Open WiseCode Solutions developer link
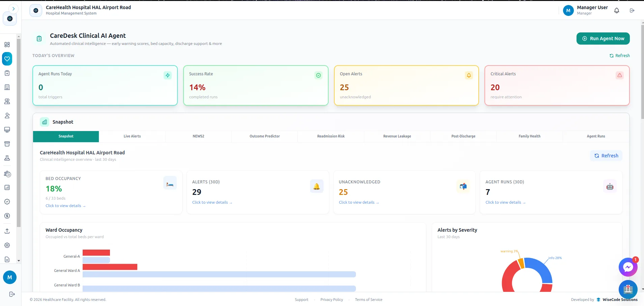 pos(617,300)
